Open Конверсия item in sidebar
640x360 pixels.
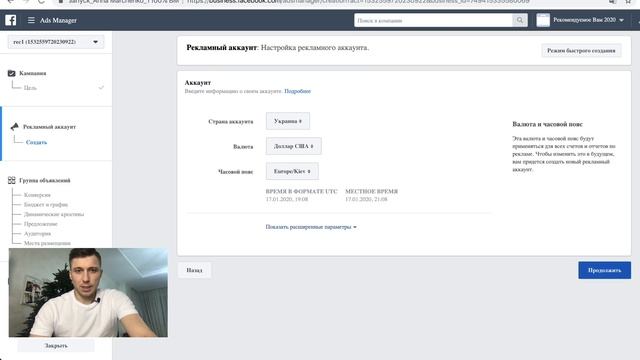[x=37, y=195]
